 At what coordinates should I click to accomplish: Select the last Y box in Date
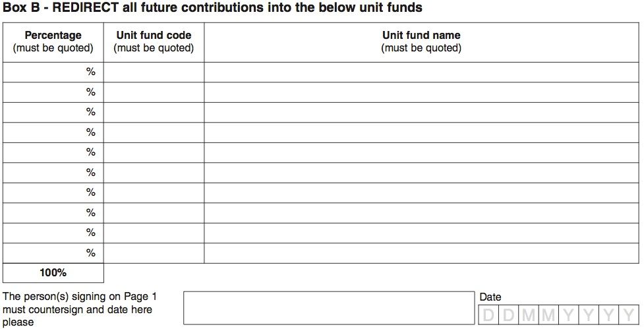[629, 315]
